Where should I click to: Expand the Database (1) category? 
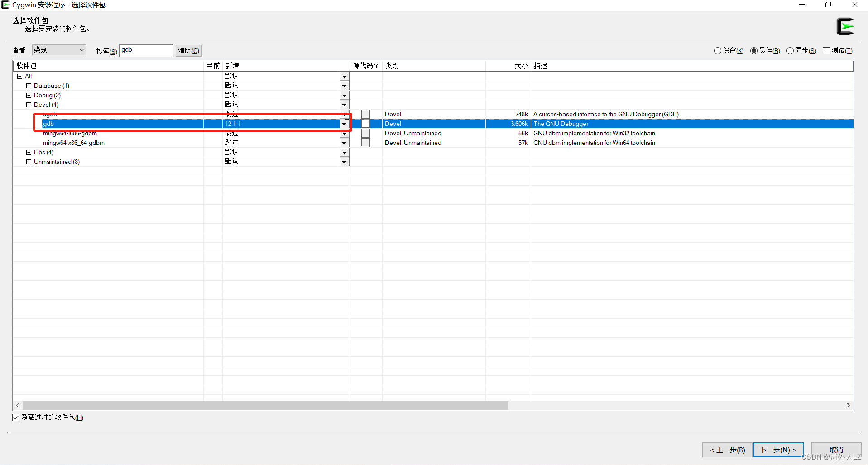tap(29, 86)
